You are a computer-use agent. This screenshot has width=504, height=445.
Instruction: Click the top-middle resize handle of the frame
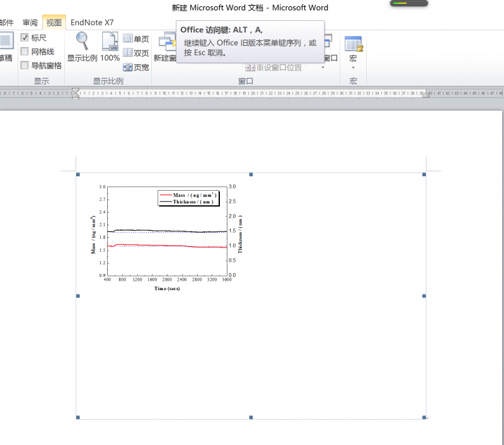tap(251, 174)
